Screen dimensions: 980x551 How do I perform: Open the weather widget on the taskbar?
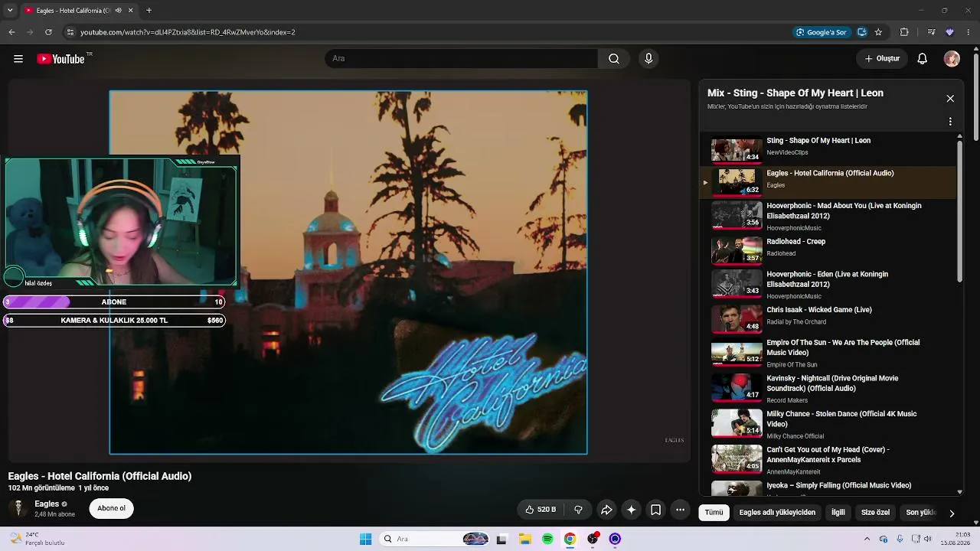(x=38, y=539)
